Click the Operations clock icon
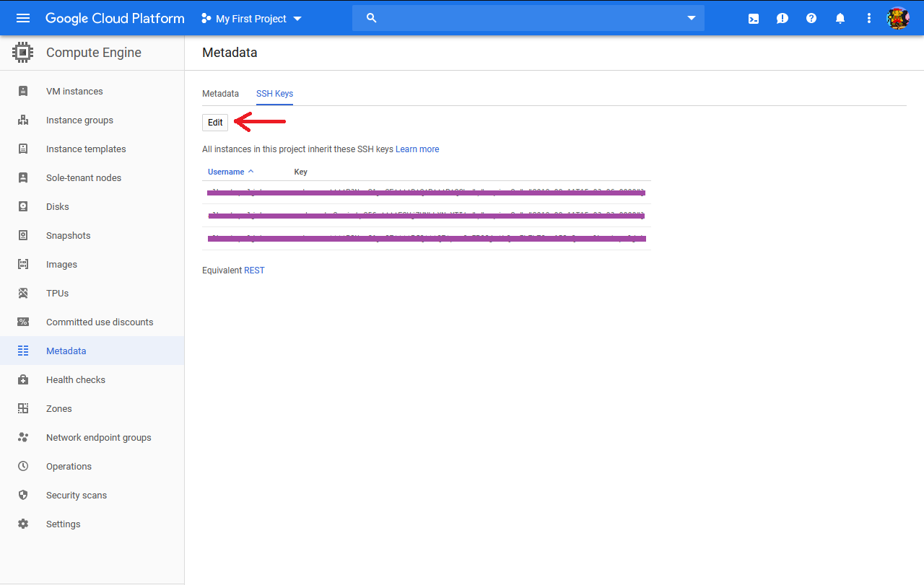 click(x=23, y=466)
